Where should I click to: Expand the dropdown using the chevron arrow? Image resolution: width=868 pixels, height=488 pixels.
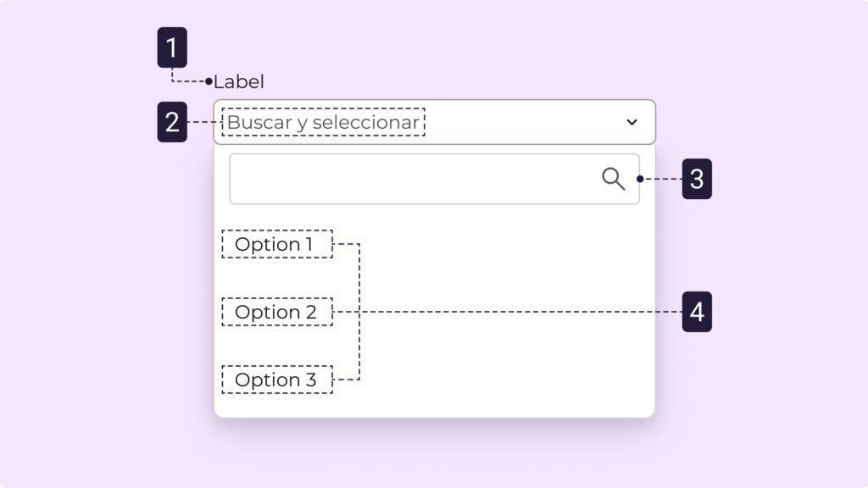click(x=632, y=122)
